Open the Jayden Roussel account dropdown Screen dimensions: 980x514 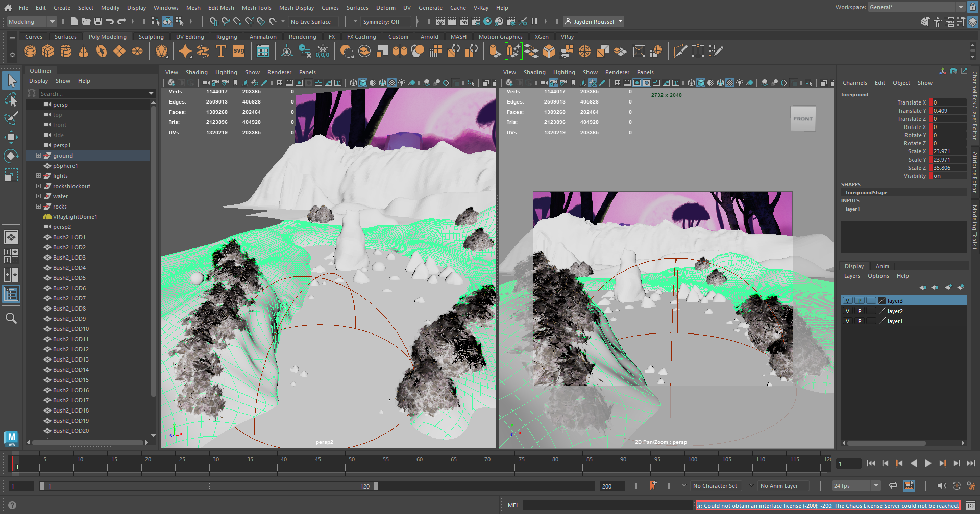click(594, 21)
